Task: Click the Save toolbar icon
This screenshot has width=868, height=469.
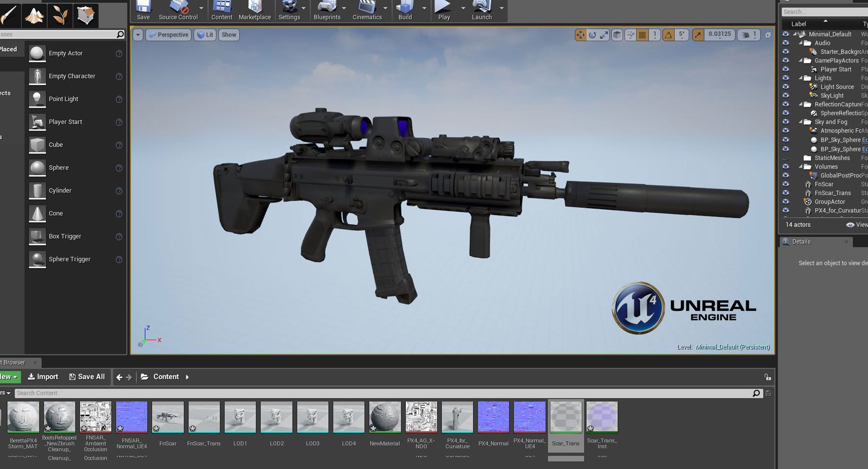Action: tap(143, 10)
